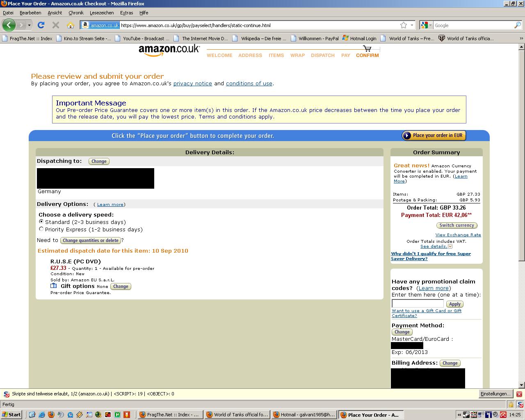Click 'Place your order in EUR' button
The height and width of the screenshot is (420, 525).
pos(434,135)
